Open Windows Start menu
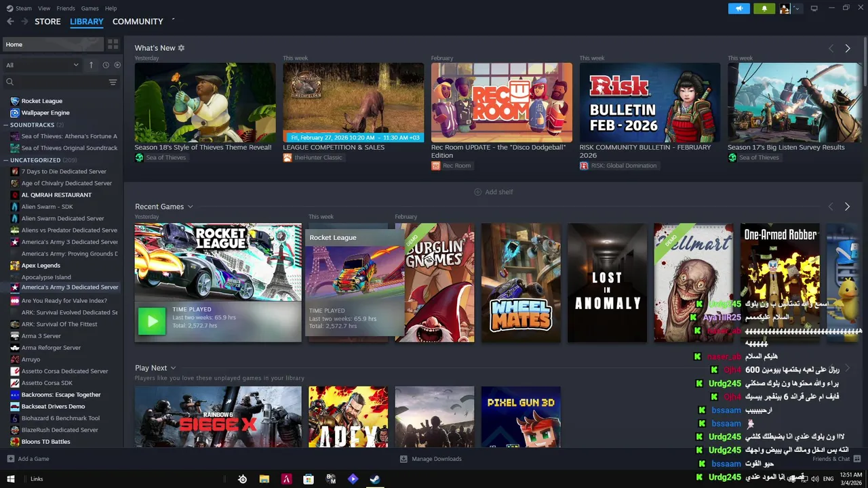Viewport: 868px width, 488px height. 10,479
